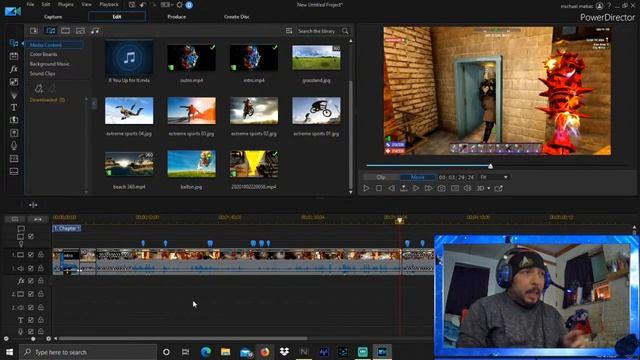The width and height of the screenshot is (640, 360).
Task: Click the import media icon
Action: [34, 31]
